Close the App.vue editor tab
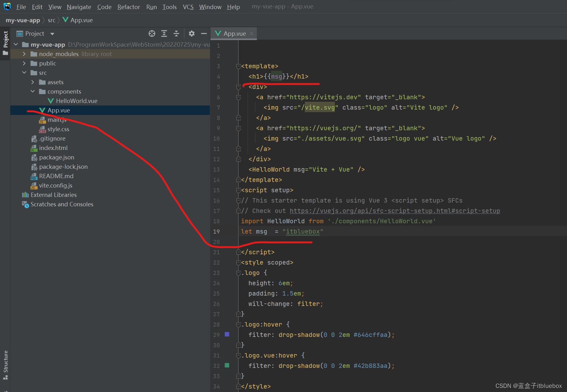 pyautogui.click(x=252, y=34)
